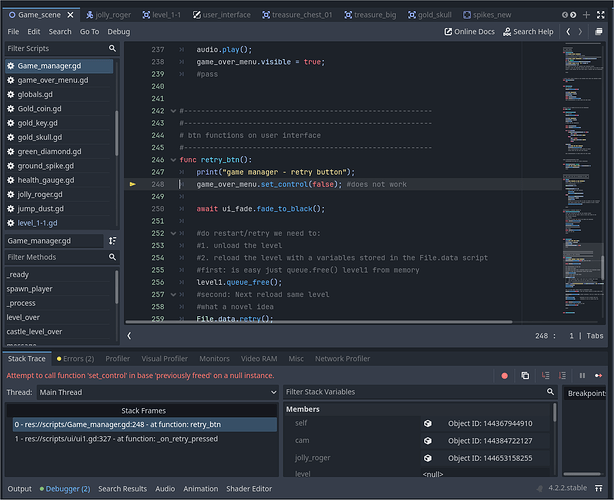
Task: Open Gold_coin.gd script
Action: [x=59, y=109]
